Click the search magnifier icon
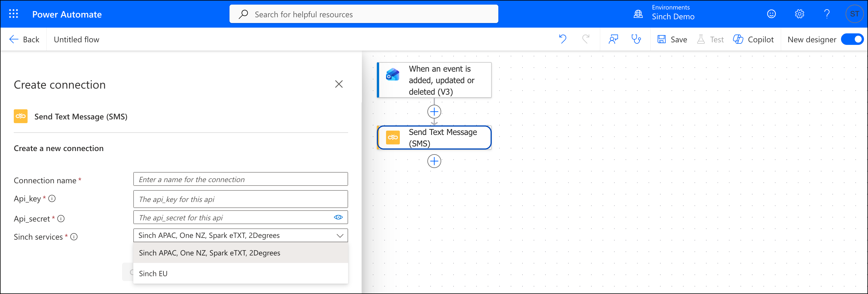The height and width of the screenshot is (294, 868). [243, 14]
